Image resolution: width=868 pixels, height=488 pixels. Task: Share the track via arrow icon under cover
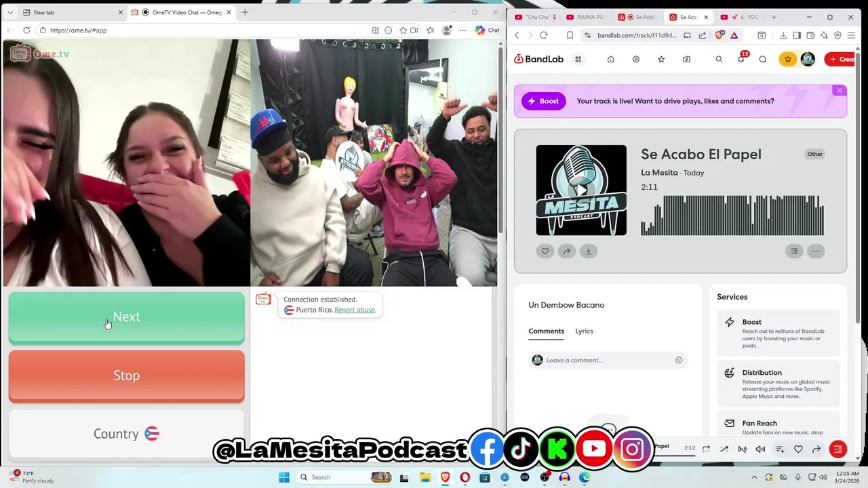567,251
